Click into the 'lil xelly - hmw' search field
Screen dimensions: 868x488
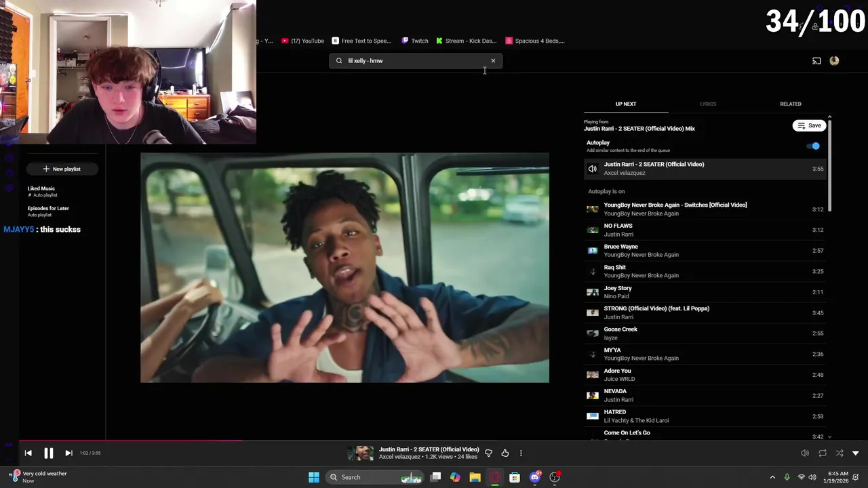[x=416, y=61]
